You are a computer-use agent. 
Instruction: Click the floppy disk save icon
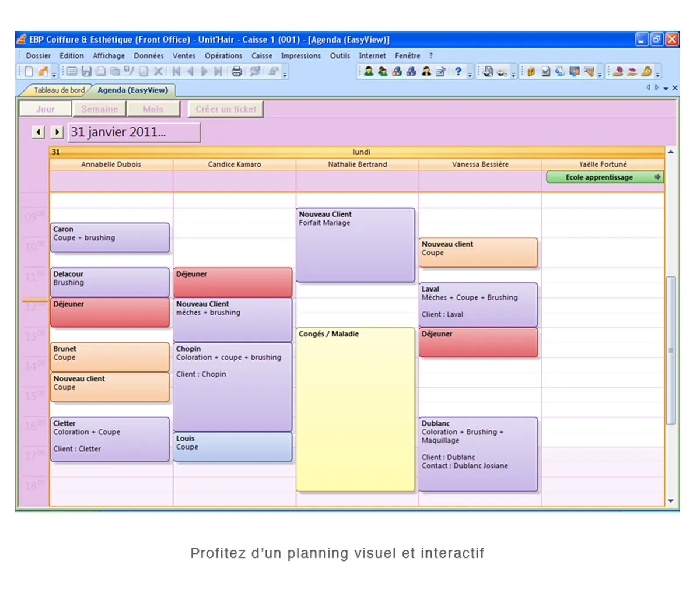pos(86,72)
